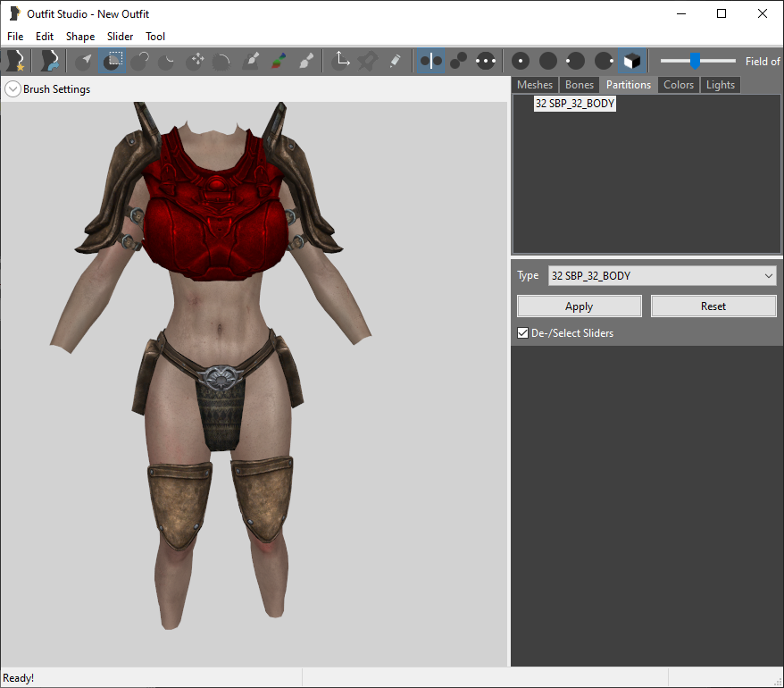Toggle X-Mirror editing mode

click(x=430, y=61)
